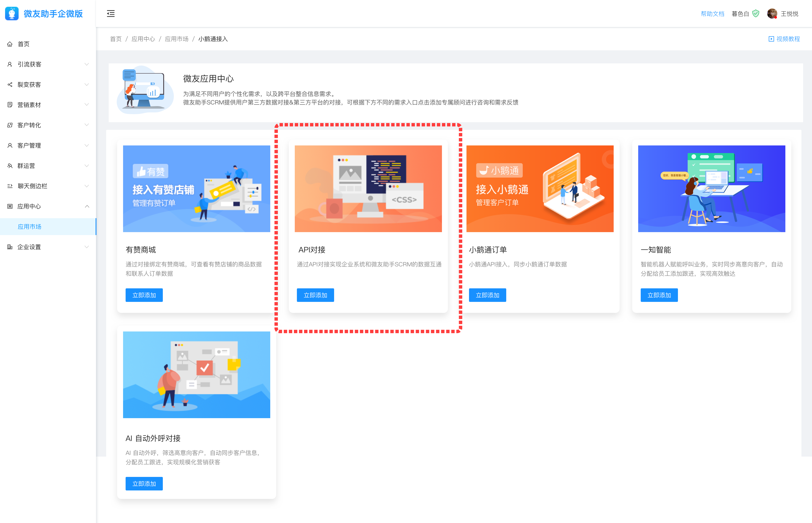Expand the 引流获客 chevron
The image size is (812, 523).
pos(87,64)
